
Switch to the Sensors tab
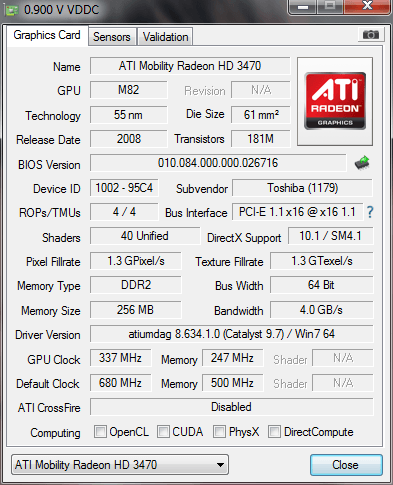point(112,37)
